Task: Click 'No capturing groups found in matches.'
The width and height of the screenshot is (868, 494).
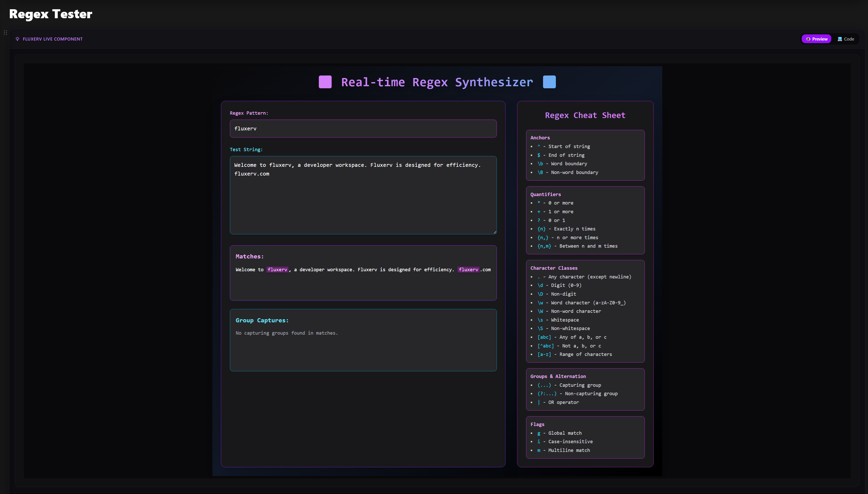Action: pos(287,333)
